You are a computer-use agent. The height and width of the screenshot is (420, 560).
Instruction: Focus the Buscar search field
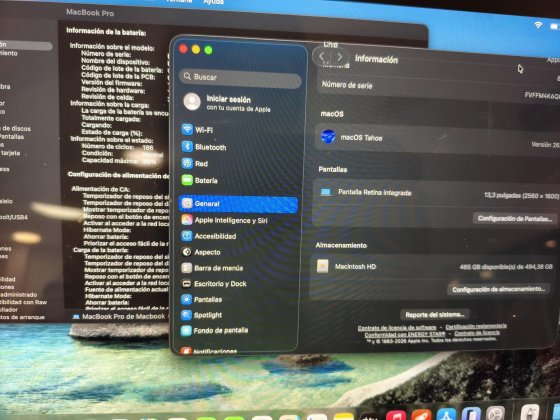[240, 77]
